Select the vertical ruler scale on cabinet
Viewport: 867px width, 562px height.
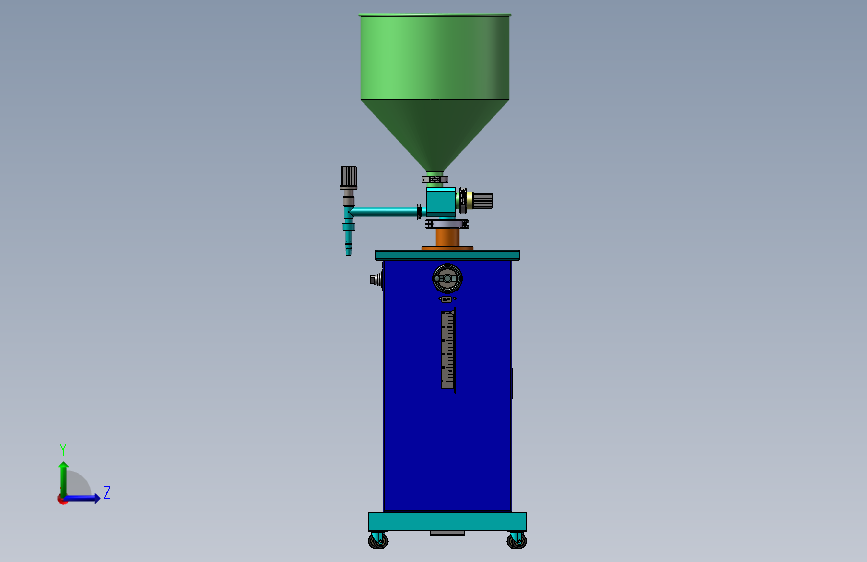tap(448, 350)
